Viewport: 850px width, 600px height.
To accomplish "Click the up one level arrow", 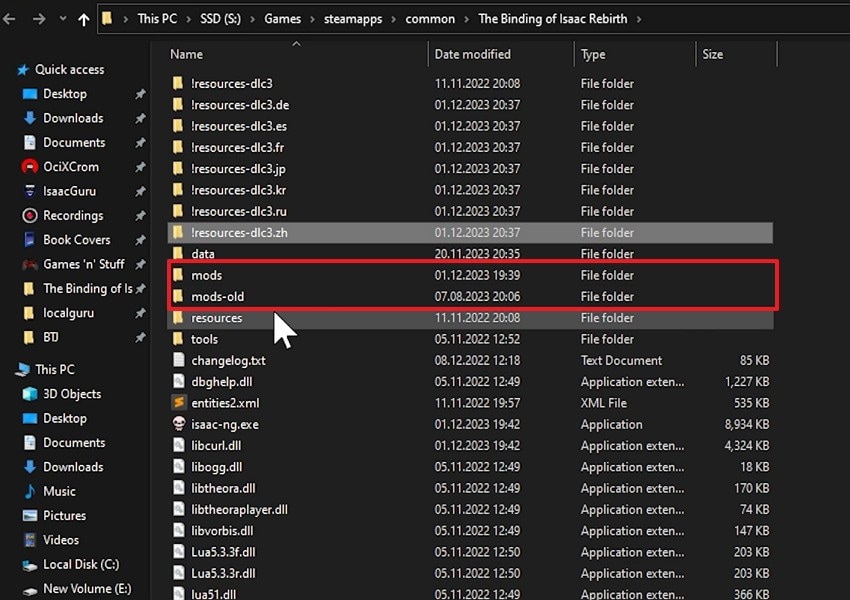I will click(84, 18).
